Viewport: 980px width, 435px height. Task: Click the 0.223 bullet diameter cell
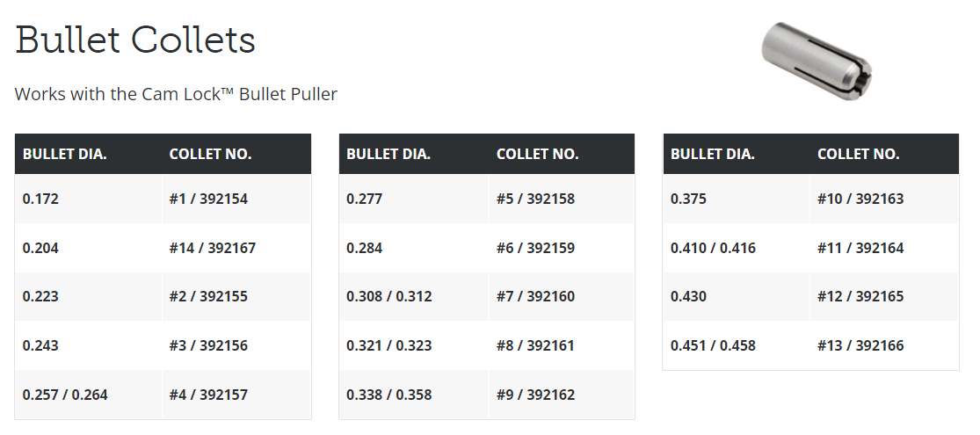pos(88,296)
